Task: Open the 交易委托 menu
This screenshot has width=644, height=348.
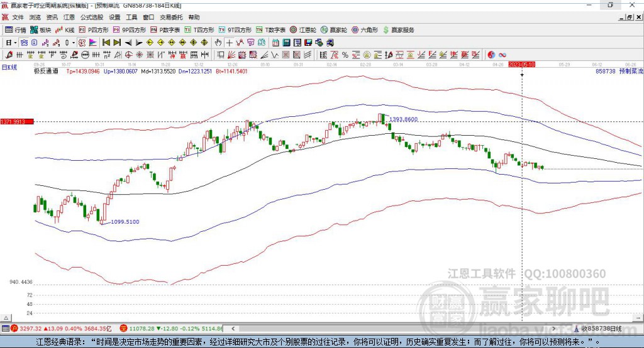Action: tap(171, 17)
